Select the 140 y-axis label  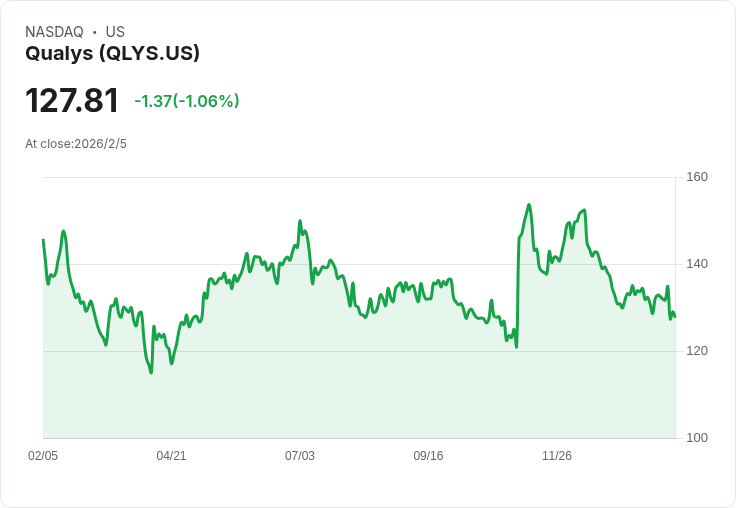(697, 264)
